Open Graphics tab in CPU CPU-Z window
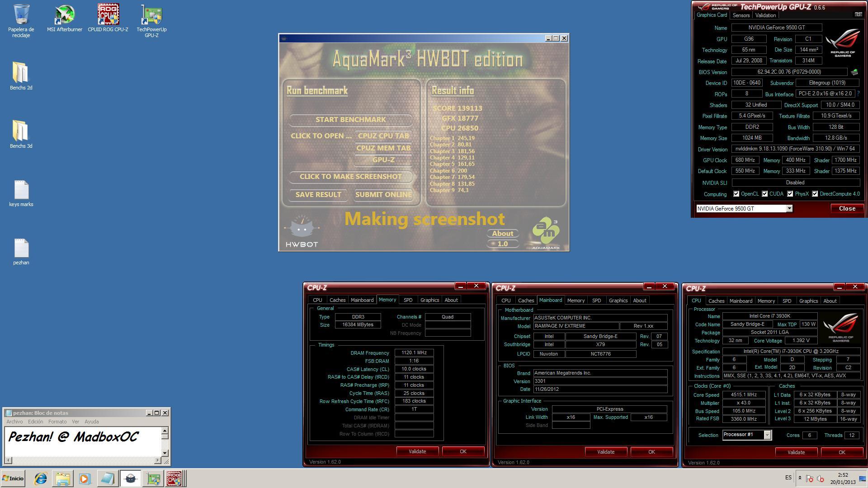Screen dimensions: 868x488 click(x=808, y=301)
